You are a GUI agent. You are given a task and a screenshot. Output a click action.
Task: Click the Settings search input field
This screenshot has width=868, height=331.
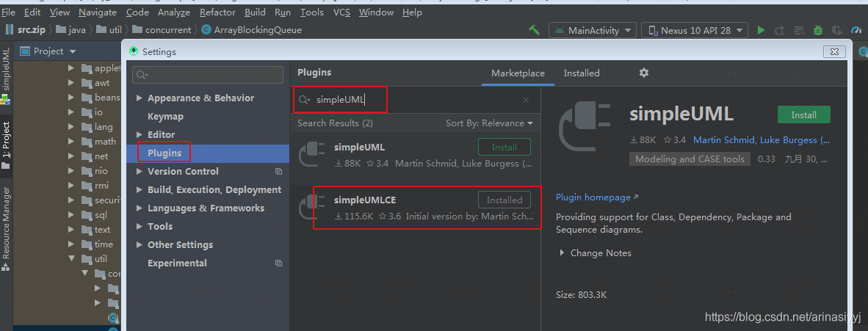point(208,75)
